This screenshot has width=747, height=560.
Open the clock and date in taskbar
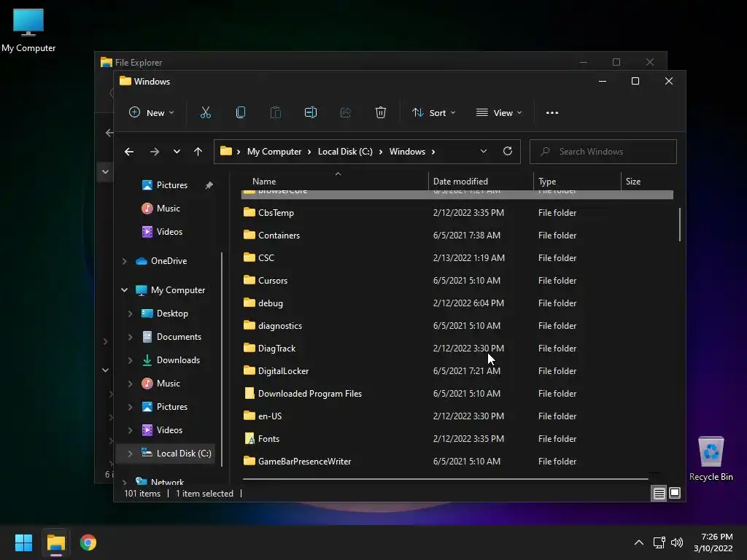[713, 542]
